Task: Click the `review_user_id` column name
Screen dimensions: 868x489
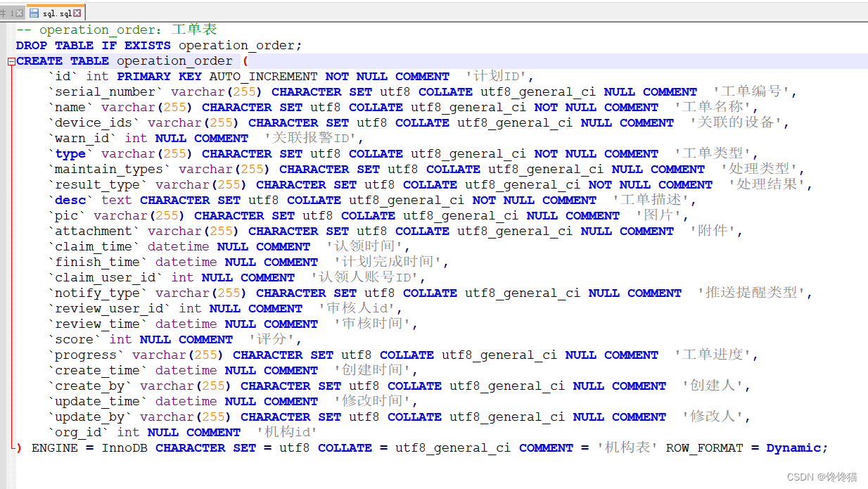Action: (x=109, y=308)
